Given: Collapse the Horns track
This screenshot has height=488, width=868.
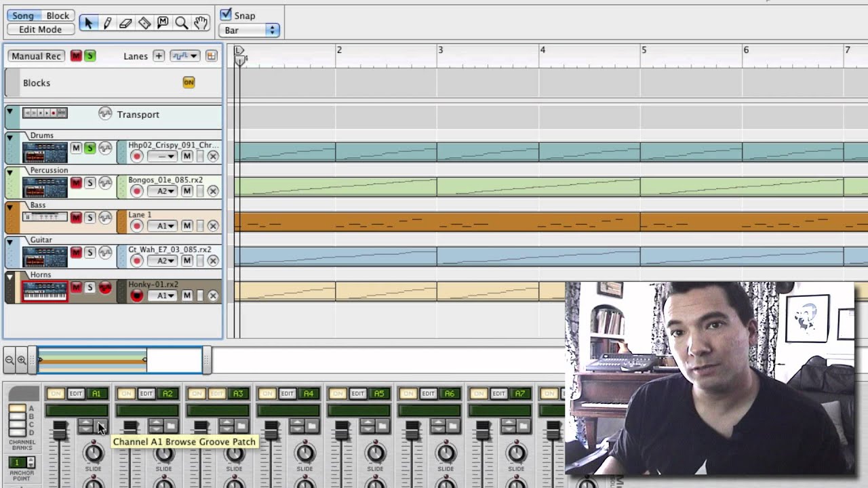Looking at the screenshot, I should [x=9, y=277].
